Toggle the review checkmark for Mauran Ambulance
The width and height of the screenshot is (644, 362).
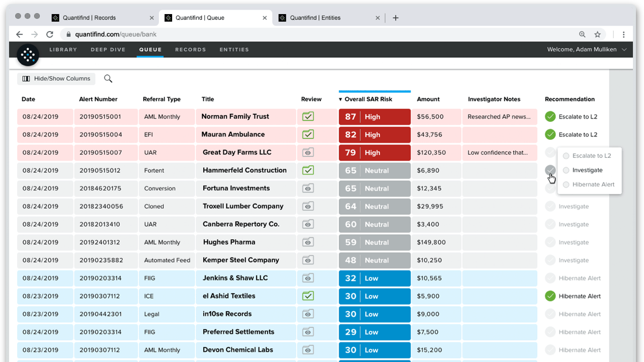[x=308, y=134]
